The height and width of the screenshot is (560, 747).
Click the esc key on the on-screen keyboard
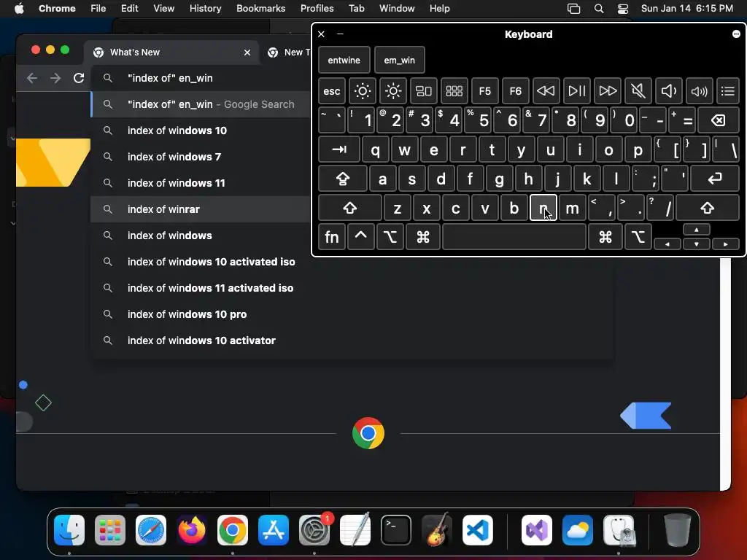pyautogui.click(x=332, y=91)
